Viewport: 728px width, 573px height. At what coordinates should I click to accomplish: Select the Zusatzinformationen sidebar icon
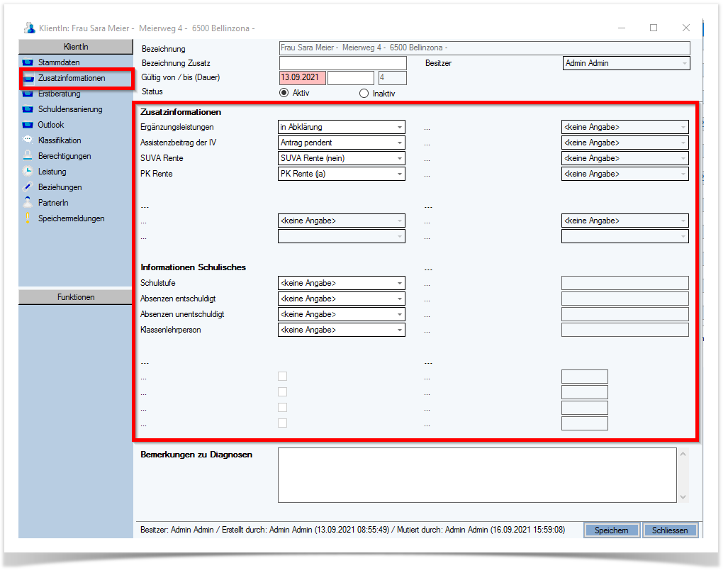tap(29, 78)
